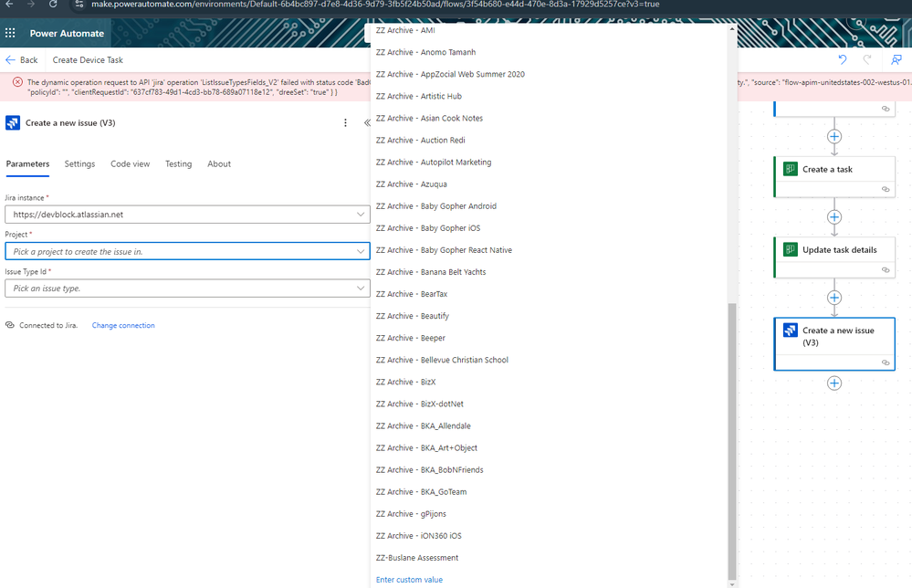Click the site info icon in address bar
The width and height of the screenshot is (912, 588).
click(x=79, y=4)
